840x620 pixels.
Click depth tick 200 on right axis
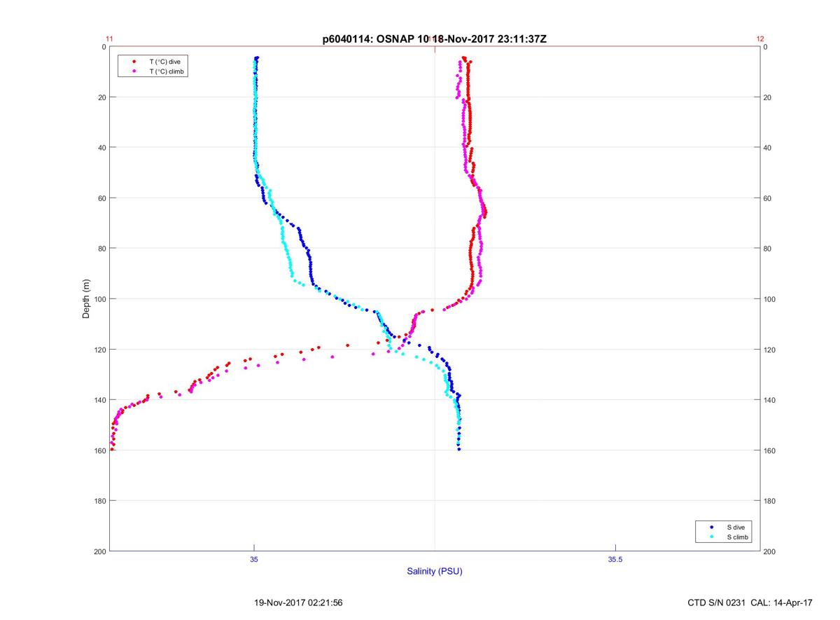pos(769,551)
